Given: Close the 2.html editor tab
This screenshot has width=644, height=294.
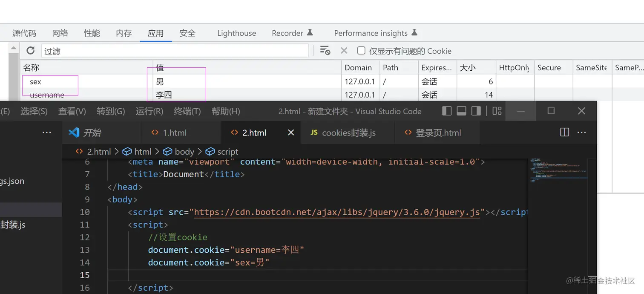Looking at the screenshot, I should 291,132.
